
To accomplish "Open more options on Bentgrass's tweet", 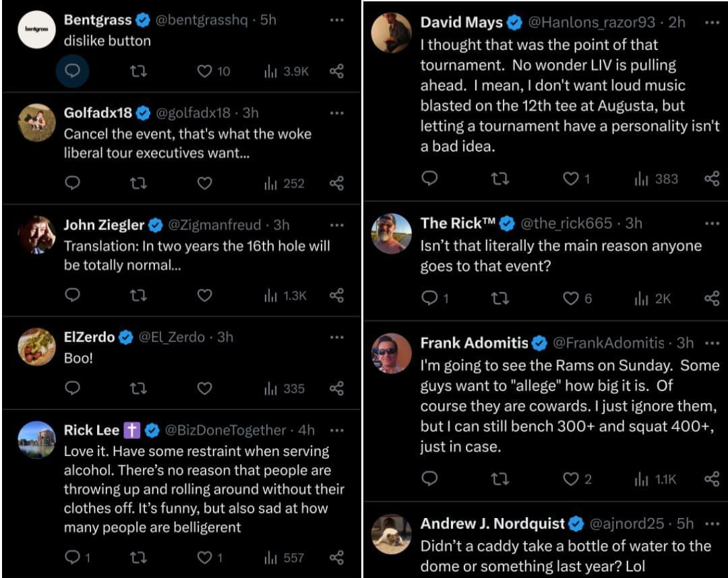I will [x=337, y=19].
